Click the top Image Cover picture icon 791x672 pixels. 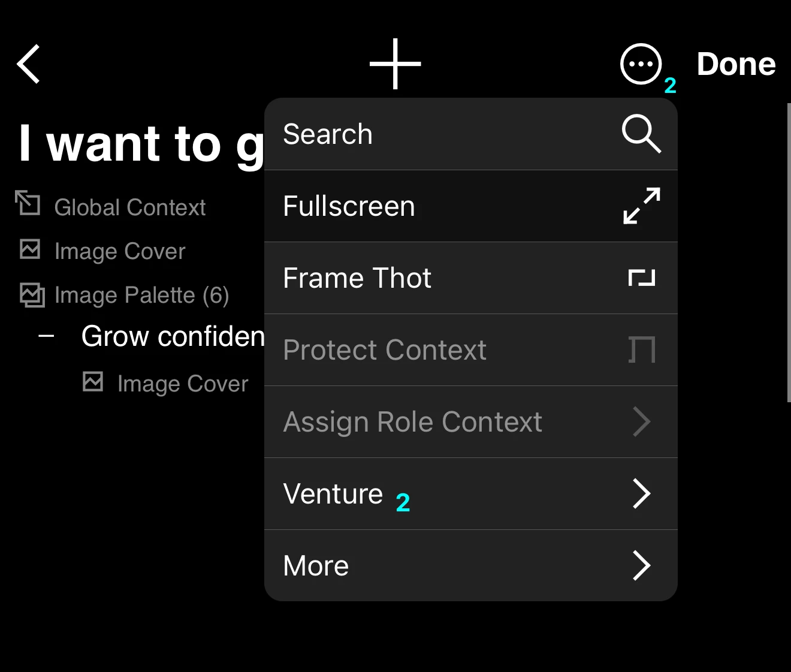coord(30,249)
